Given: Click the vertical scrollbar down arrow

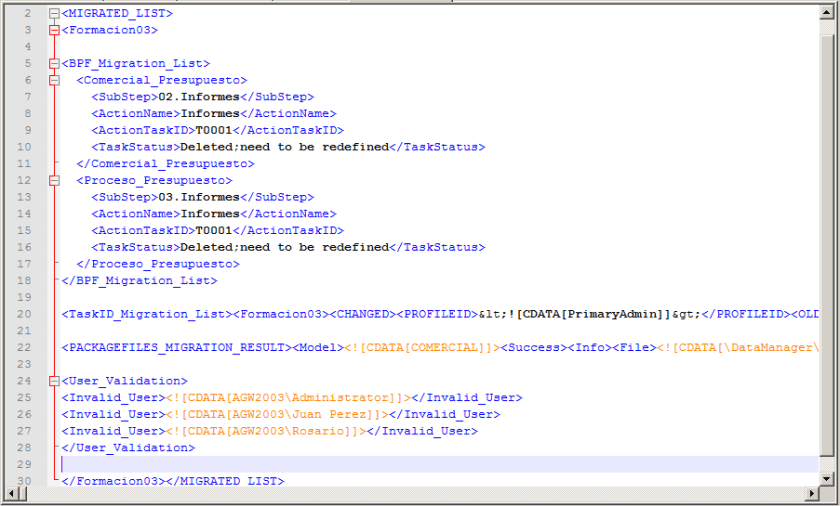Looking at the screenshot, I should click(826, 479).
